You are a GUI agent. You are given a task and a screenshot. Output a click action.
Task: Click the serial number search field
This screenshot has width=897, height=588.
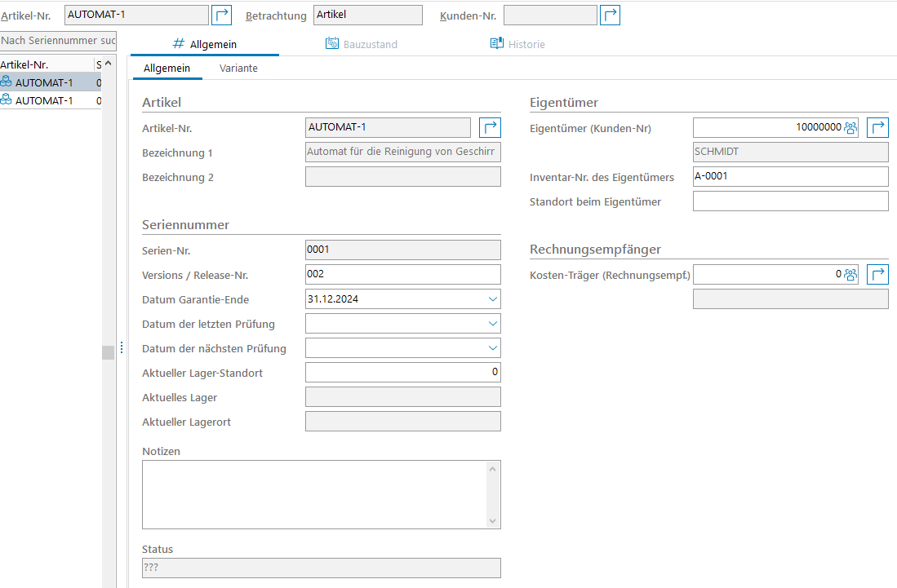click(58, 40)
